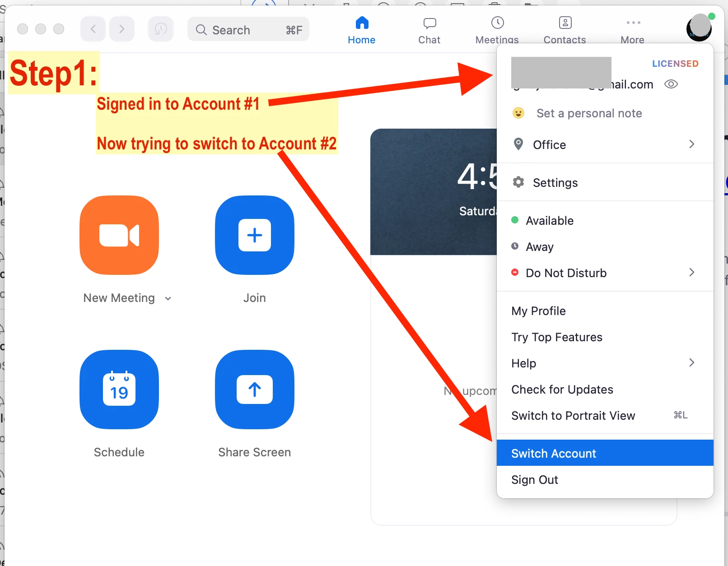Image resolution: width=728 pixels, height=566 pixels.
Task: Expand the Help submenu chevron
Action: 691,362
